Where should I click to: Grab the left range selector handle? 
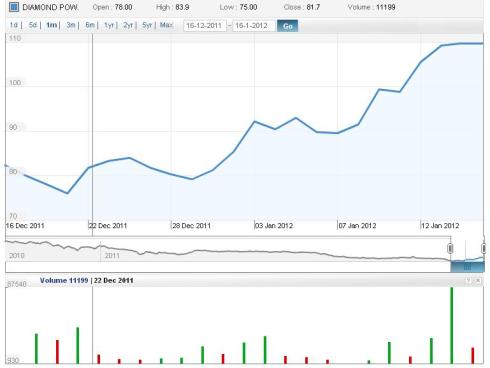pos(450,248)
